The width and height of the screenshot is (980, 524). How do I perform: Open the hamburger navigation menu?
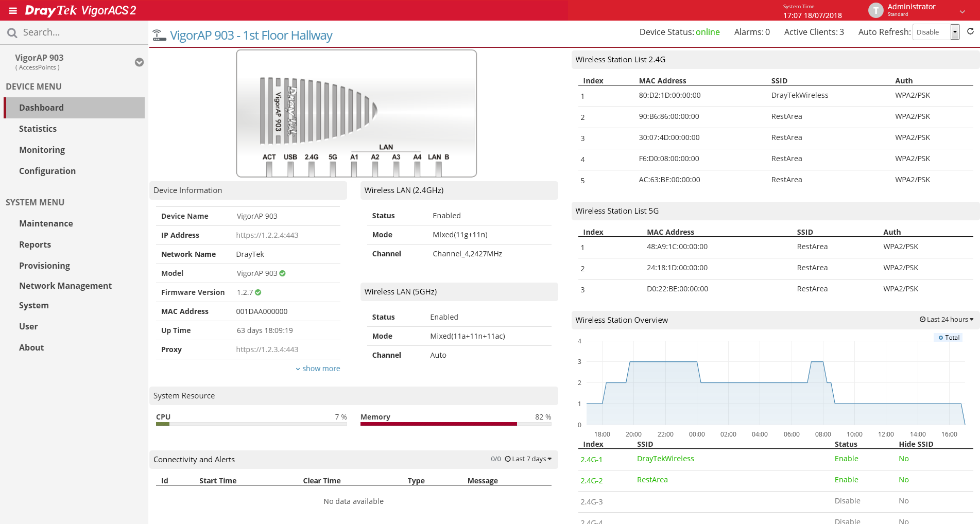[13, 10]
